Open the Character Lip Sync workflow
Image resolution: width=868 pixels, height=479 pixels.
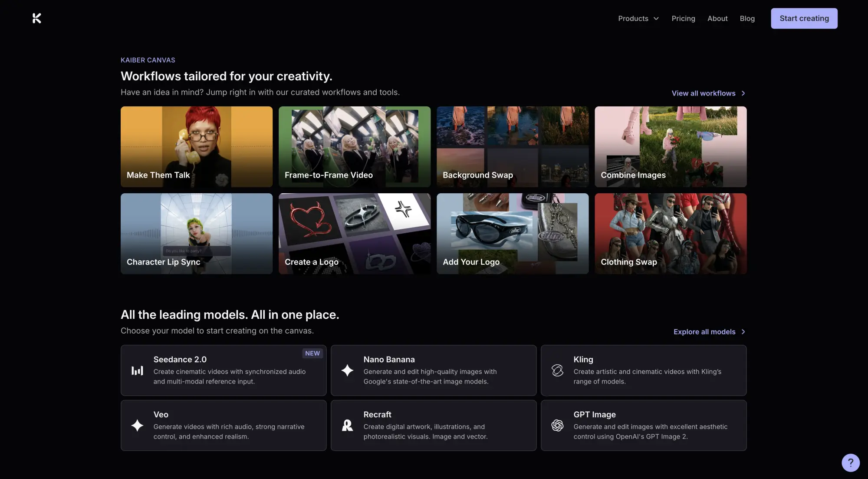[x=197, y=234]
